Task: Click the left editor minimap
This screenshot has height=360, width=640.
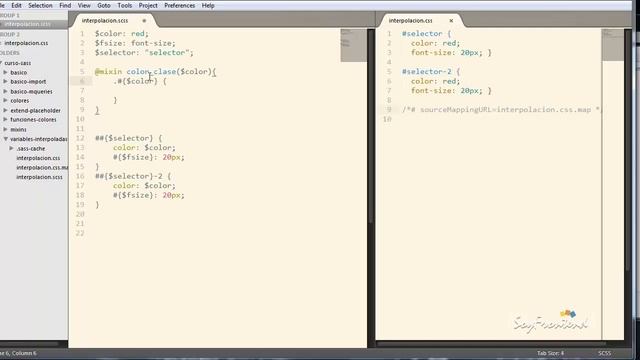Action: coord(353,45)
